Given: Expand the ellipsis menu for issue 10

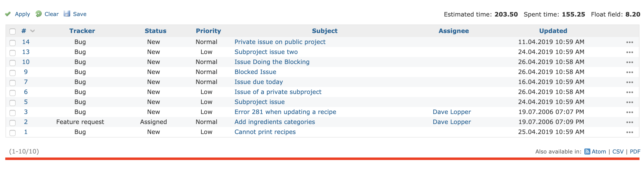Looking at the screenshot, I should [x=629, y=62].
